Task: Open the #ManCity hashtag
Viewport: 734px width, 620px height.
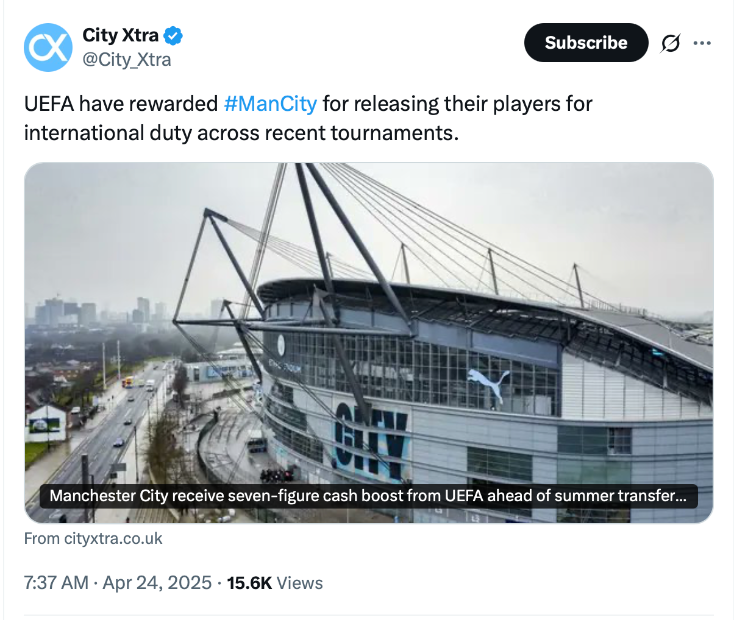Action: point(270,103)
